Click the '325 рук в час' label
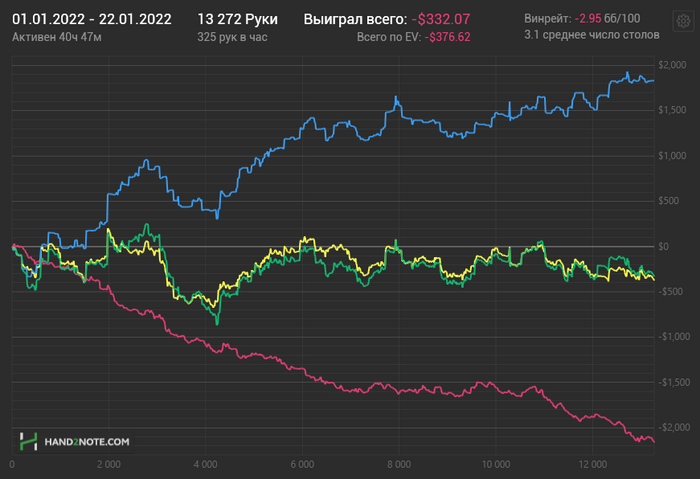Screen dimensions: 700x479 coord(232,37)
